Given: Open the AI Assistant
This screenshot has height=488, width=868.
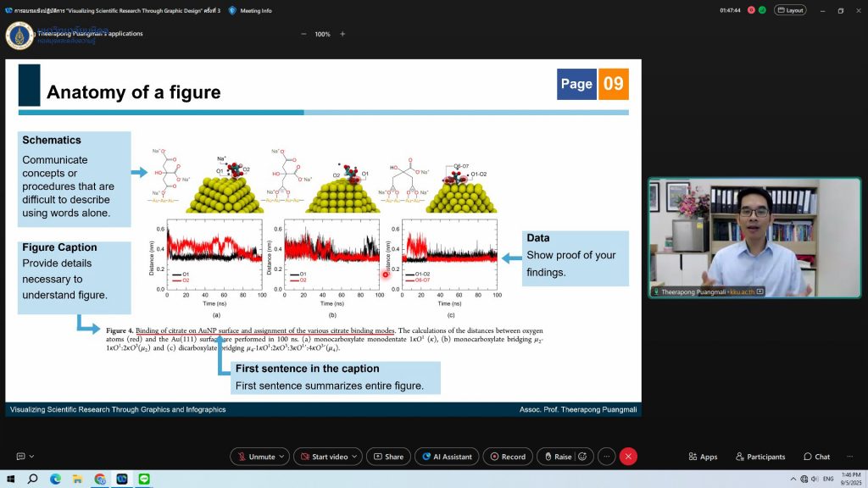Looking at the screenshot, I should (x=446, y=457).
